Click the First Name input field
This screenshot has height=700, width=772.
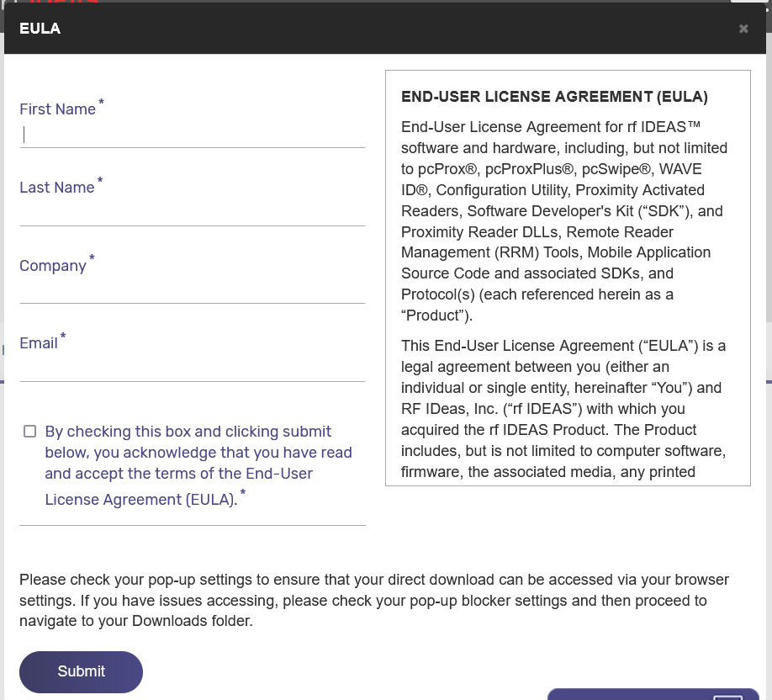[x=192, y=135]
